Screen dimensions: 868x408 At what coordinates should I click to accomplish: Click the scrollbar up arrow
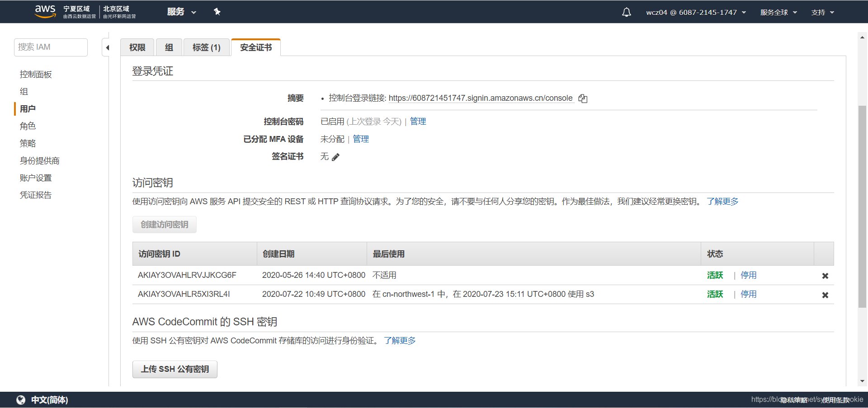862,38
